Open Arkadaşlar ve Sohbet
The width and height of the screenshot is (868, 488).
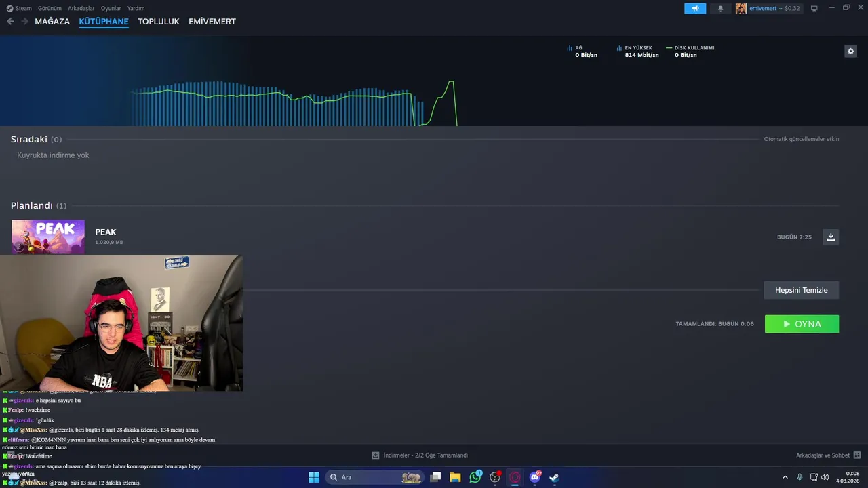tap(823, 455)
